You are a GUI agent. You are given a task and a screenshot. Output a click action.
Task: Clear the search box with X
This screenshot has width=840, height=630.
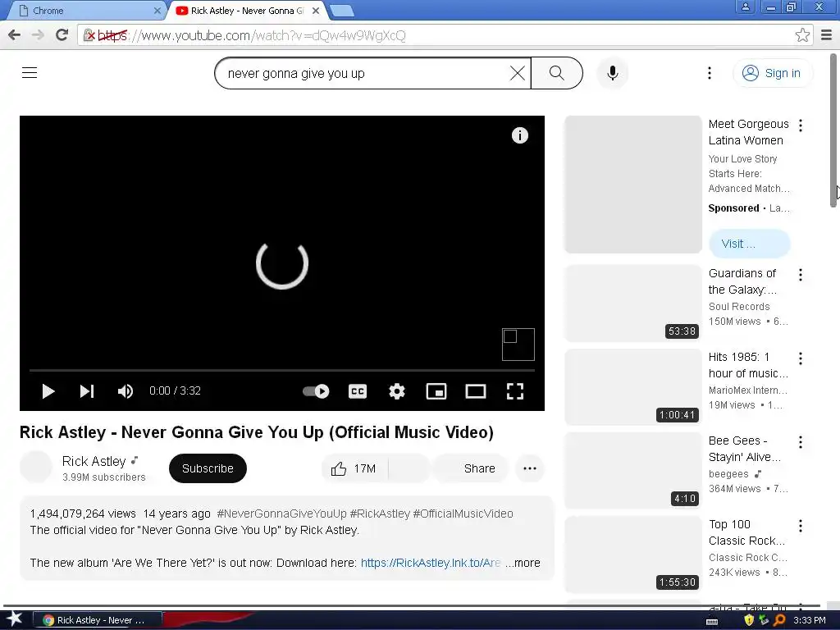click(x=517, y=73)
